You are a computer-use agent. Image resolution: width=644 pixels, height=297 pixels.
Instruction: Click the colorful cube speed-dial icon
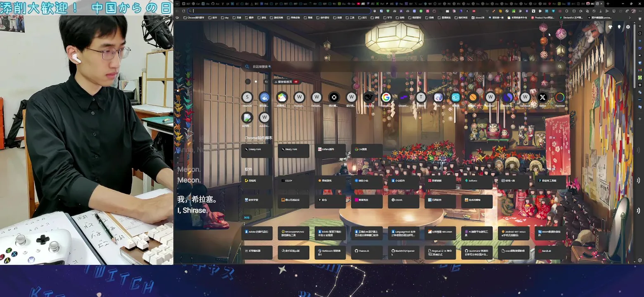pos(282,97)
